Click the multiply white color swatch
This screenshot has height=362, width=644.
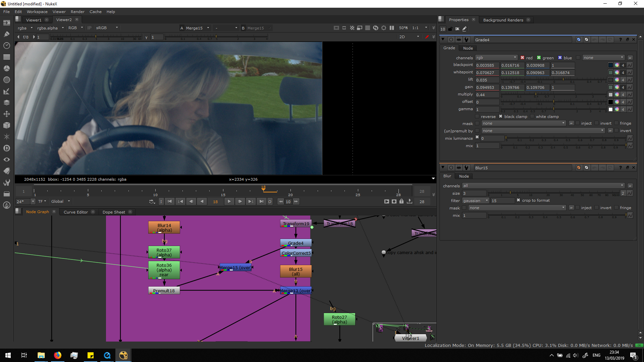[x=610, y=95]
